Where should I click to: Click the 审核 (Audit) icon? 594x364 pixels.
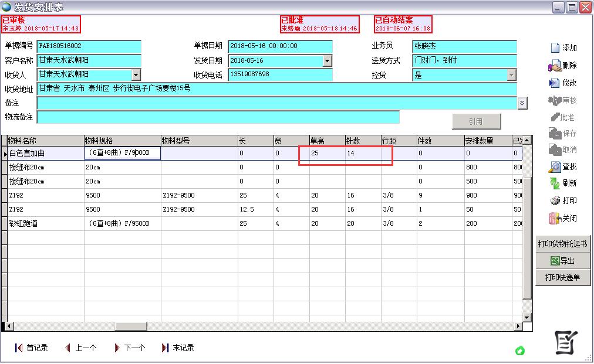click(562, 99)
